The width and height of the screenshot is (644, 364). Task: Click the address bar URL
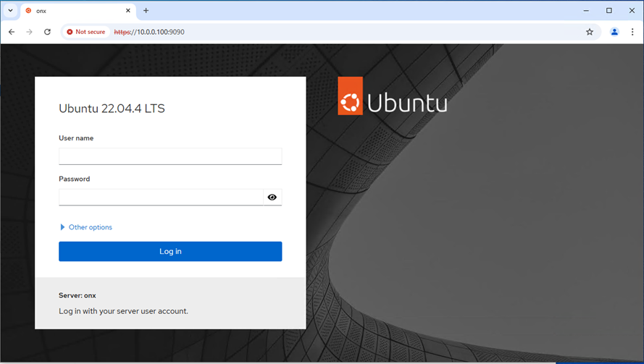pos(149,32)
